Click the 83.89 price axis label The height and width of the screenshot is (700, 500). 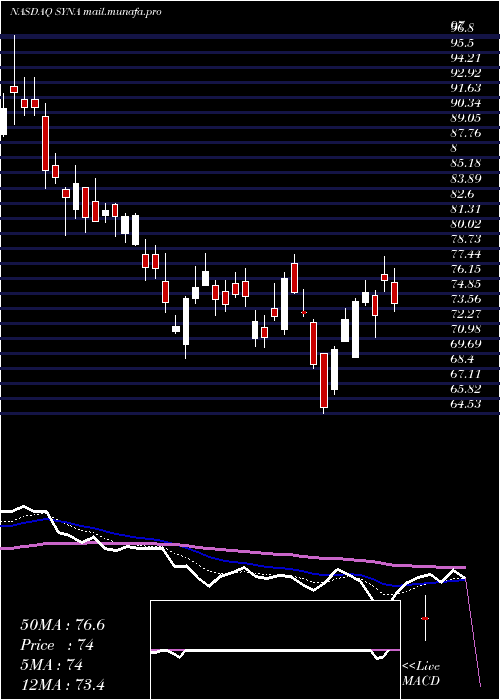point(467,179)
